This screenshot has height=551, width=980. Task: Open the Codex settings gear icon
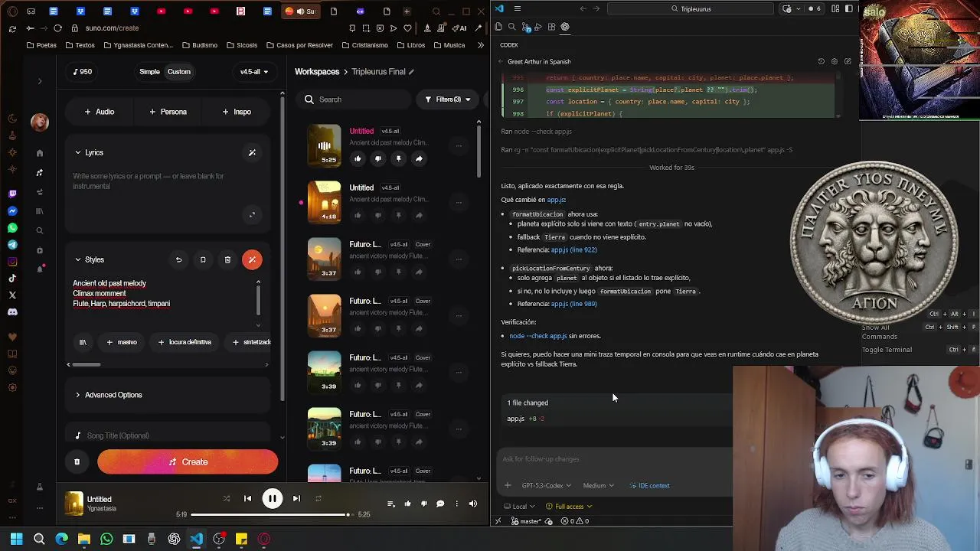click(835, 61)
